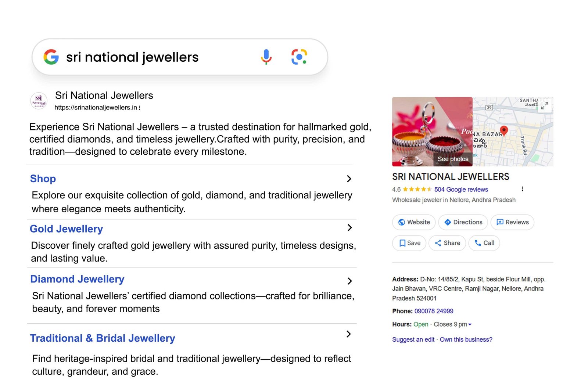Open Google Lens image search icon
The height and width of the screenshot is (392, 588).
[x=299, y=57]
